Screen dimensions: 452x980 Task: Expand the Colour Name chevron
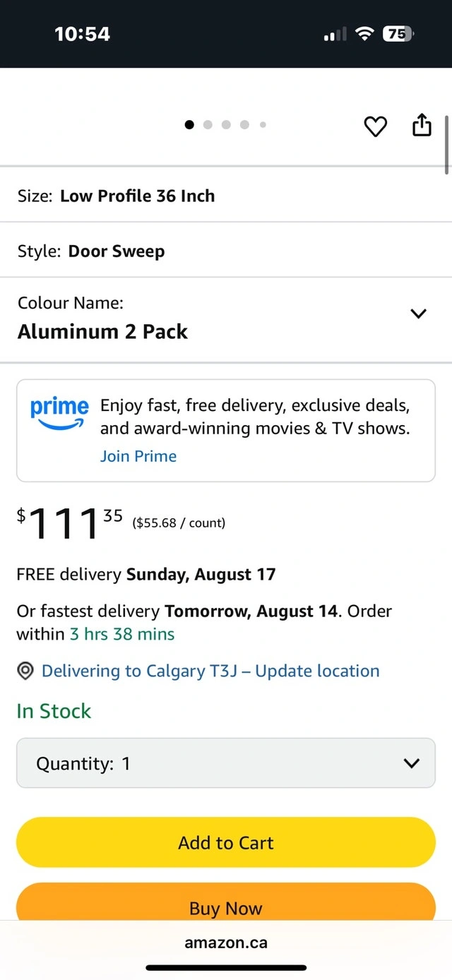[x=418, y=313]
